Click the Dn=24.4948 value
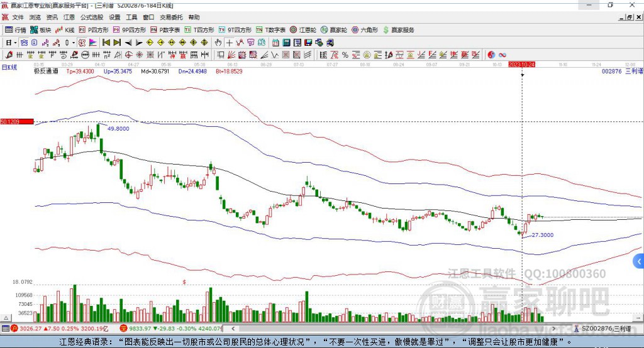This screenshot has width=644, height=348. [x=192, y=71]
